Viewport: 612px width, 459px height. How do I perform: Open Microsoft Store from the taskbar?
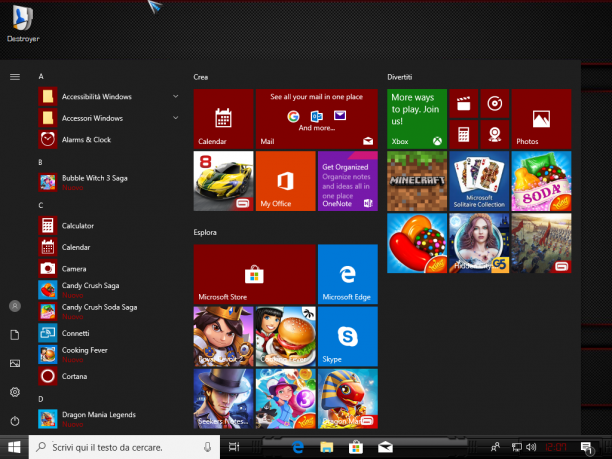click(356, 447)
